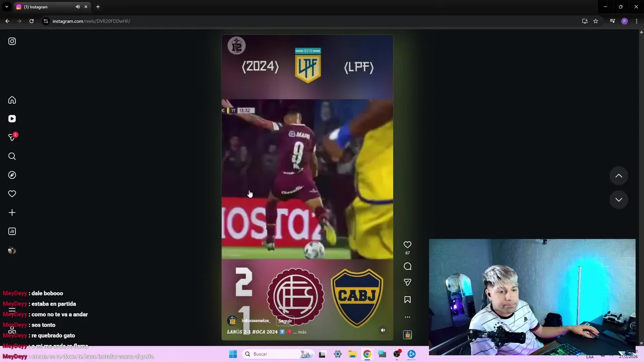Reload the Instagram page
The width and height of the screenshot is (644, 362).
tap(31, 21)
